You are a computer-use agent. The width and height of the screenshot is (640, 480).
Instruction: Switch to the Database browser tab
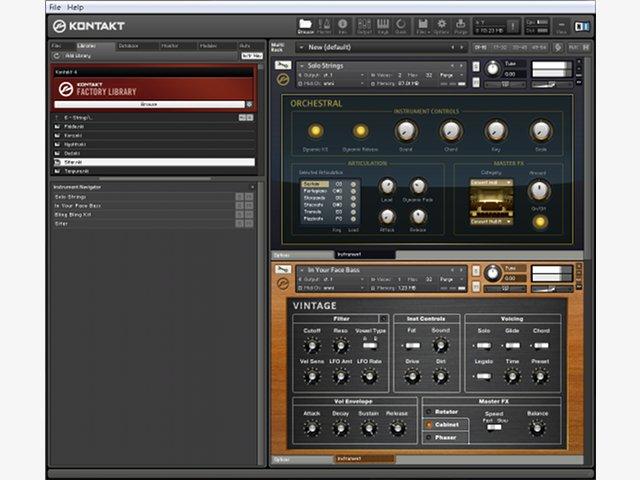(x=136, y=46)
